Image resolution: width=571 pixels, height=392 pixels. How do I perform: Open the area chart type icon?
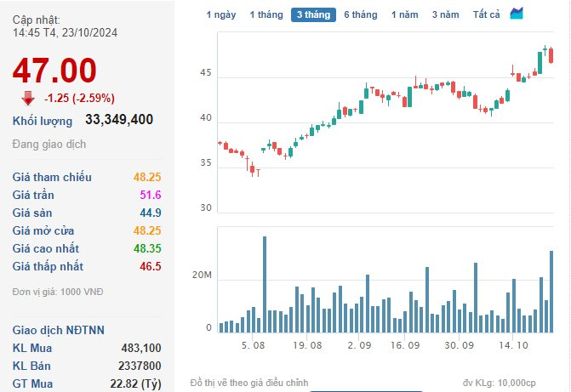pos(517,14)
